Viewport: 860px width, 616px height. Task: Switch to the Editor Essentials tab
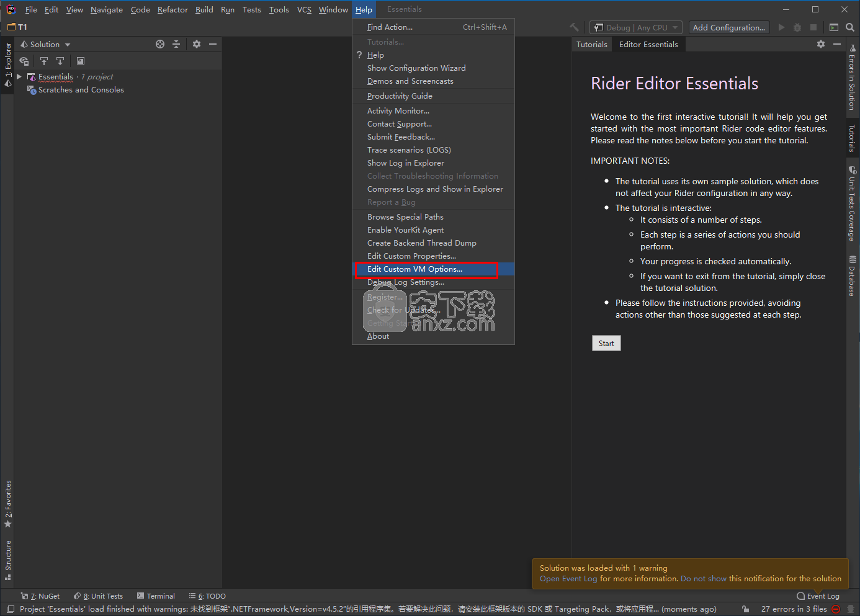pos(648,45)
